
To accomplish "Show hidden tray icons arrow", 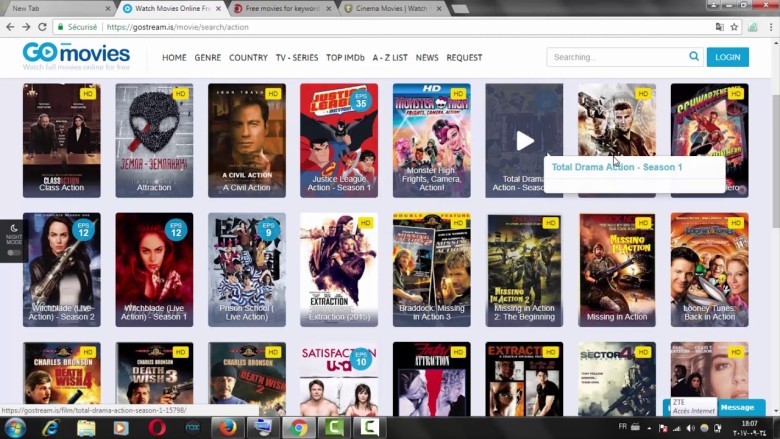I will (649, 428).
